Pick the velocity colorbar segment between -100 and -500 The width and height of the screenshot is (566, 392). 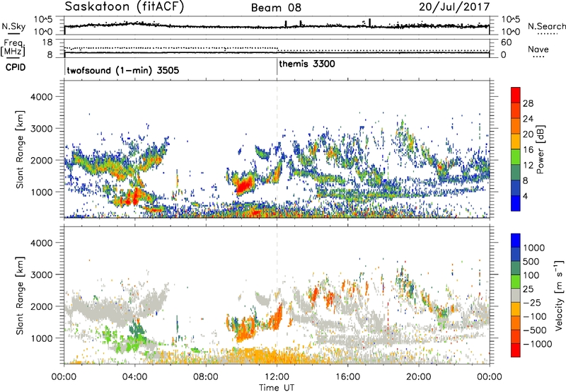pyautogui.click(x=516, y=323)
